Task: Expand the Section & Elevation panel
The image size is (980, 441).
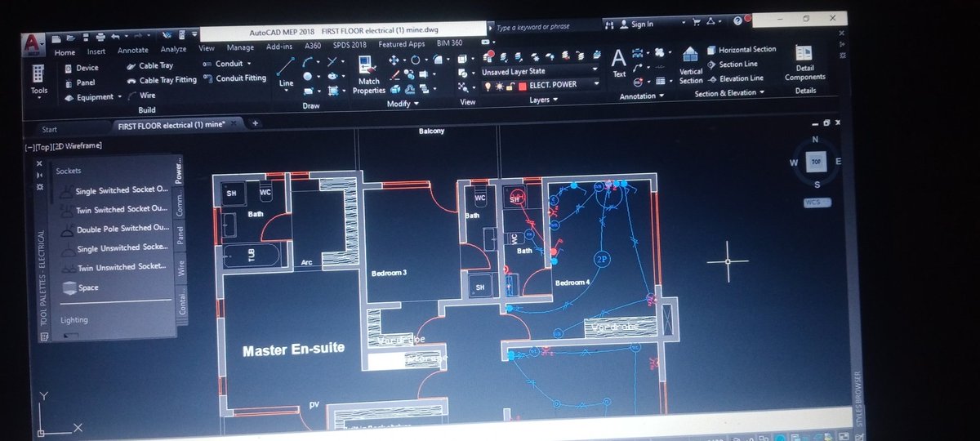Action: click(x=729, y=93)
